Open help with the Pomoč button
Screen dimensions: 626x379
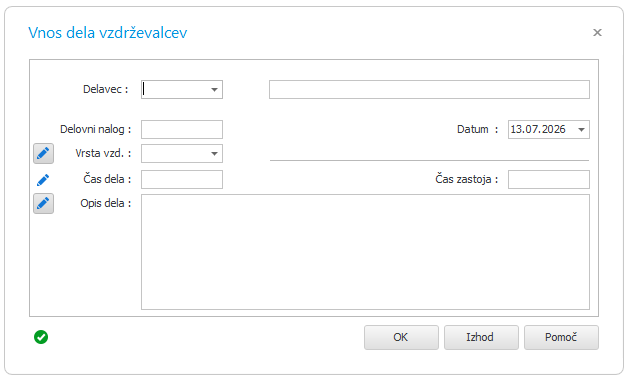[x=561, y=337]
